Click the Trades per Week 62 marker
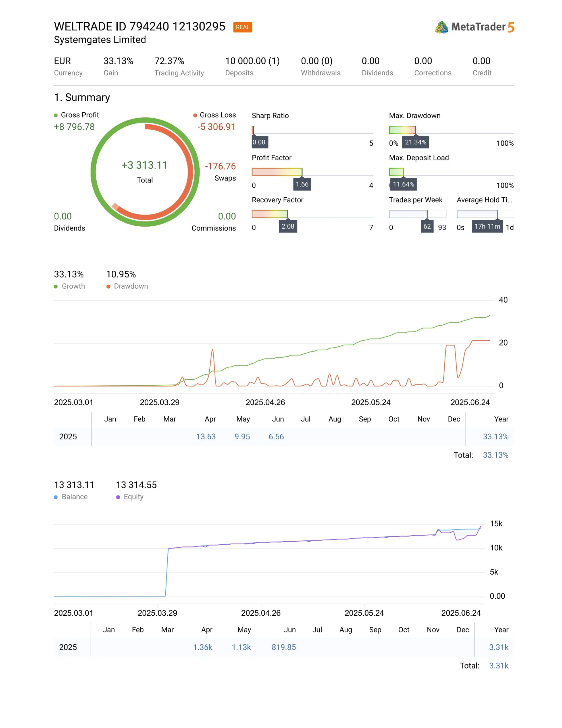The width and height of the screenshot is (562, 728). 427,226
